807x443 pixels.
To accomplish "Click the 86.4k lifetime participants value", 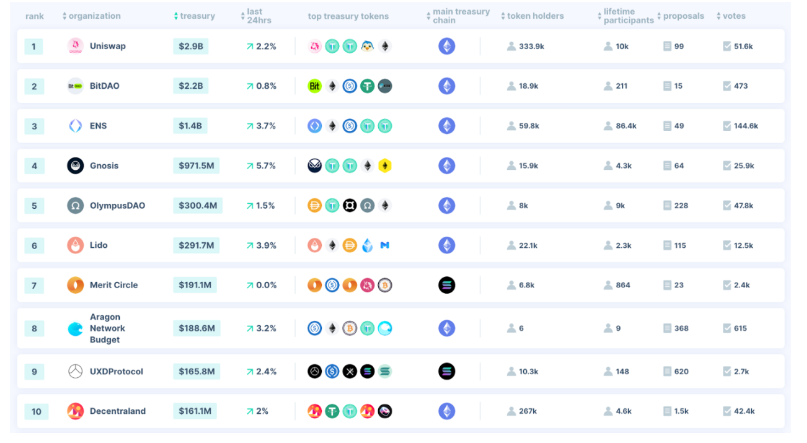I will point(626,126).
